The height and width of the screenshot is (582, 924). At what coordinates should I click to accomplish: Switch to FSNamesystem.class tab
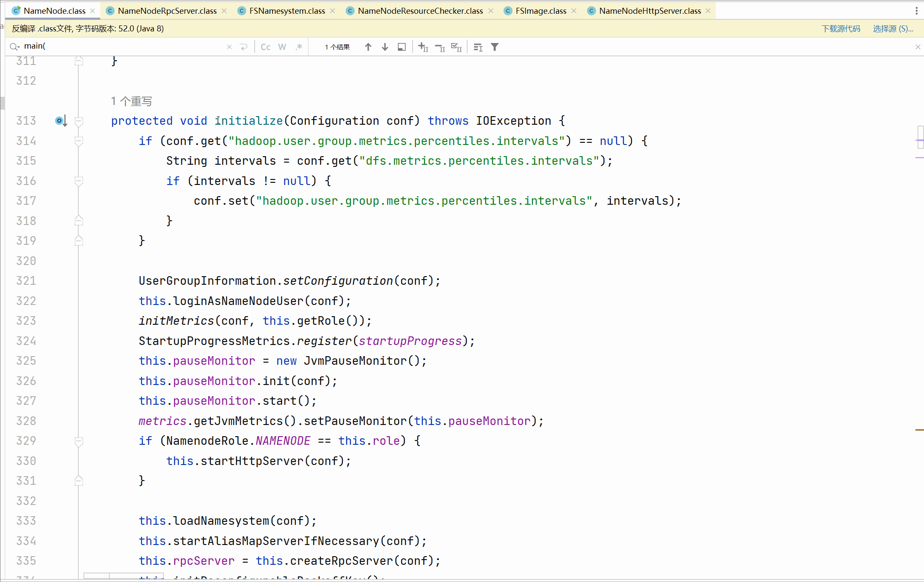[287, 11]
